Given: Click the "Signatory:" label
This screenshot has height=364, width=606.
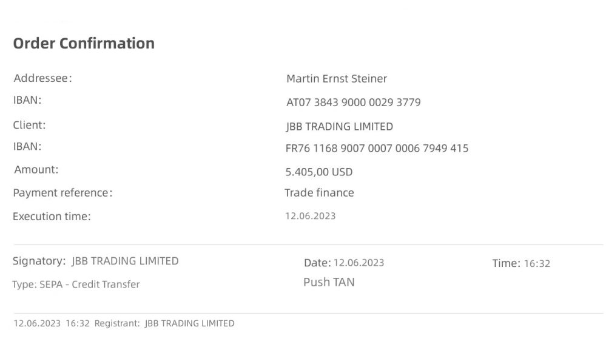Looking at the screenshot, I should [39, 261].
